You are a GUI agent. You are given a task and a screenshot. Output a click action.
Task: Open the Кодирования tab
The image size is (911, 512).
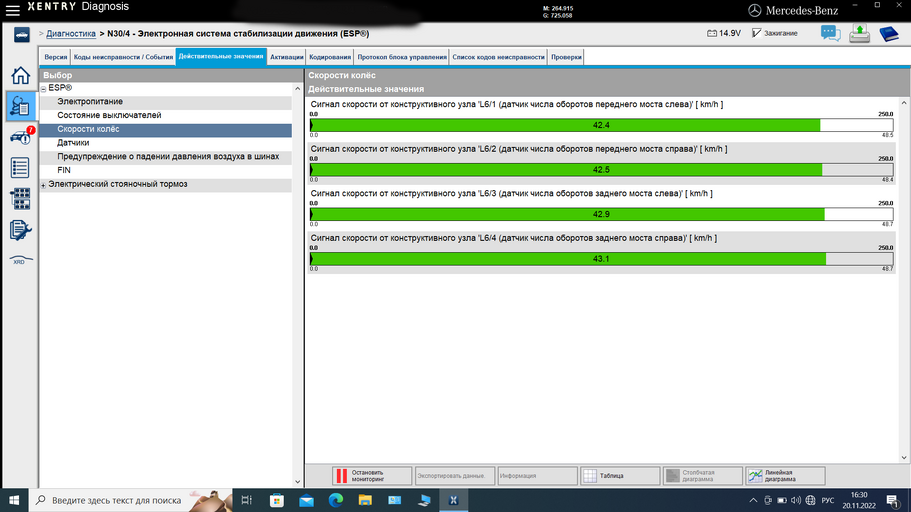coord(330,57)
